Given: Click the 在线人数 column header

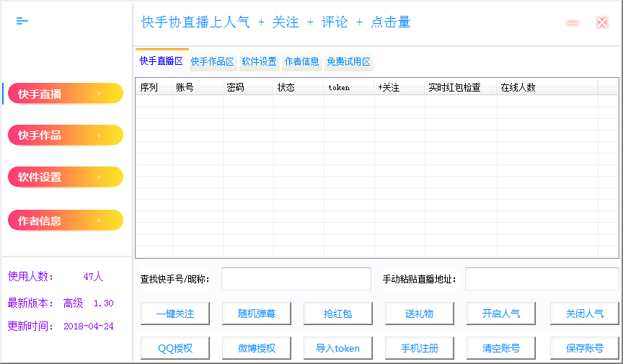Looking at the screenshot, I should click(547, 87).
